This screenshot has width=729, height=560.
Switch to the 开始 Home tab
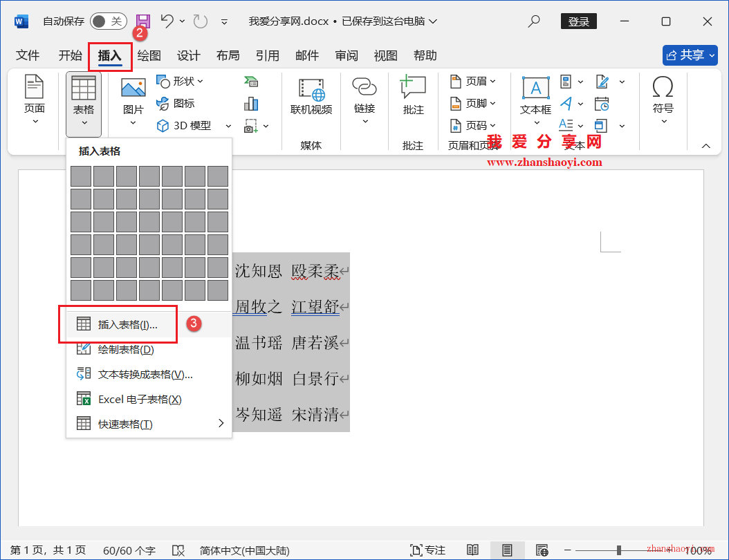(x=71, y=56)
